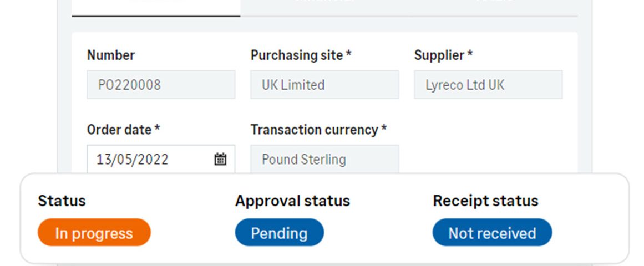The width and height of the screenshot is (644, 266).
Task: Click the Number field showing PO220008
Action: [x=161, y=85]
